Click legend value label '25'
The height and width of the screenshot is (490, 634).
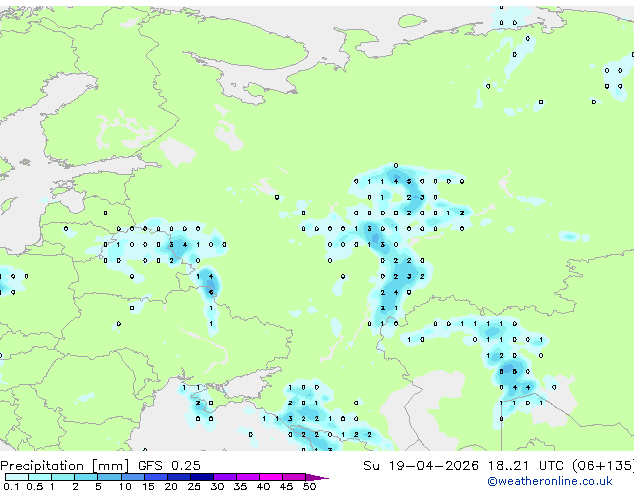(x=194, y=486)
